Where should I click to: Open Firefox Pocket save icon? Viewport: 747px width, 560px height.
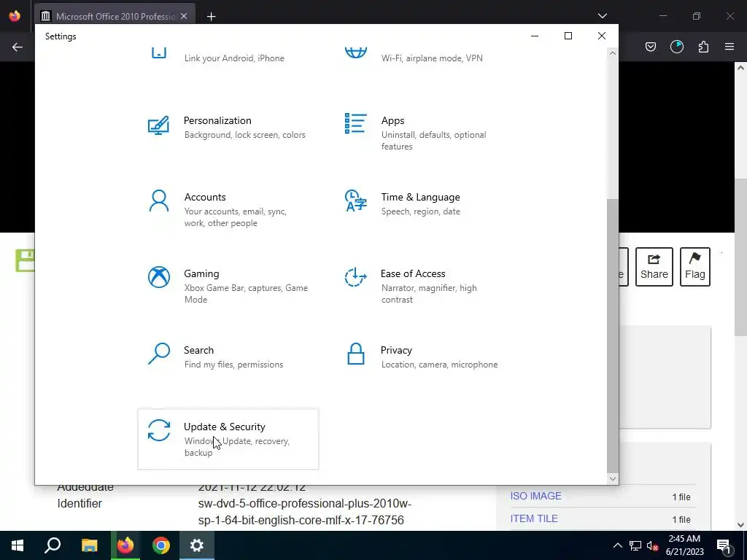tap(651, 47)
